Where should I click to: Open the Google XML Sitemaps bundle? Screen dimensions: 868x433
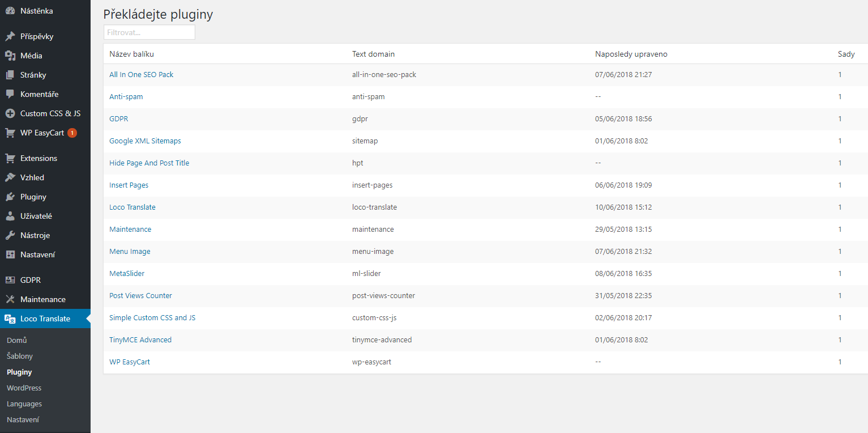pos(145,141)
